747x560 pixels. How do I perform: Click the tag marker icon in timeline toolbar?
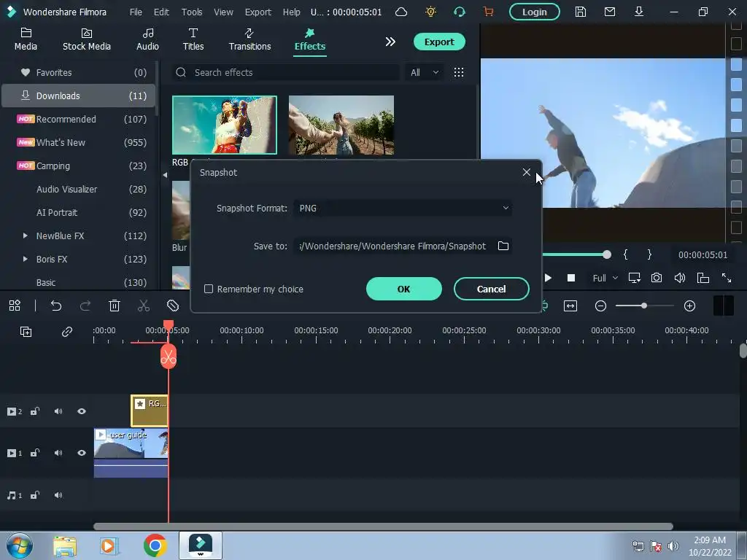pyautogui.click(x=172, y=306)
